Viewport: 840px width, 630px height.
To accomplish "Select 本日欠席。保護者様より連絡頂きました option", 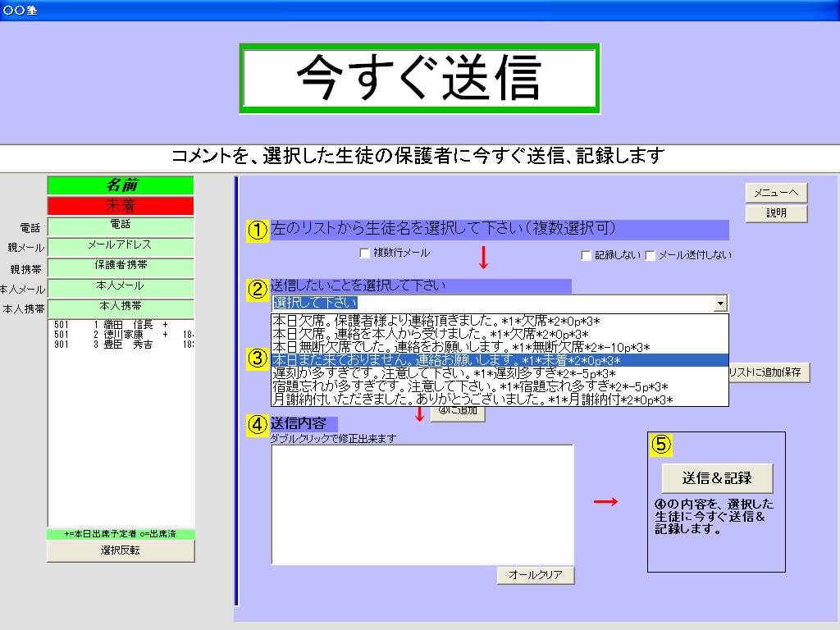I will click(x=500, y=321).
